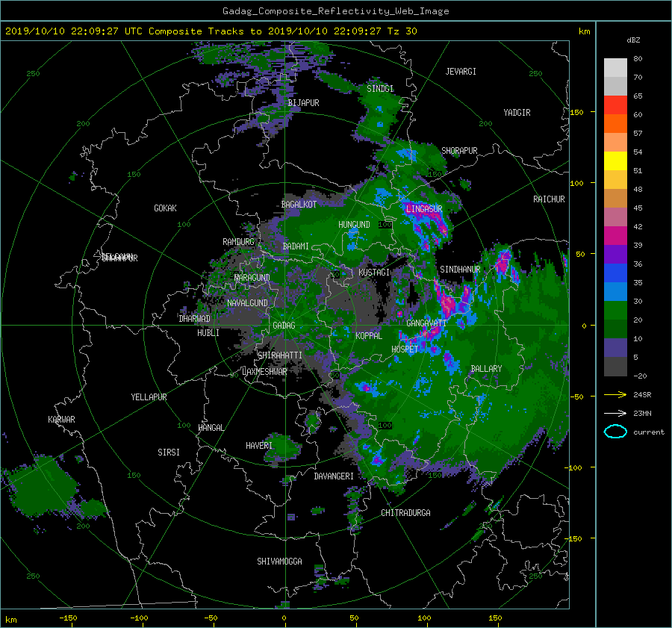Click the SHORAPUR city label

pos(459,151)
